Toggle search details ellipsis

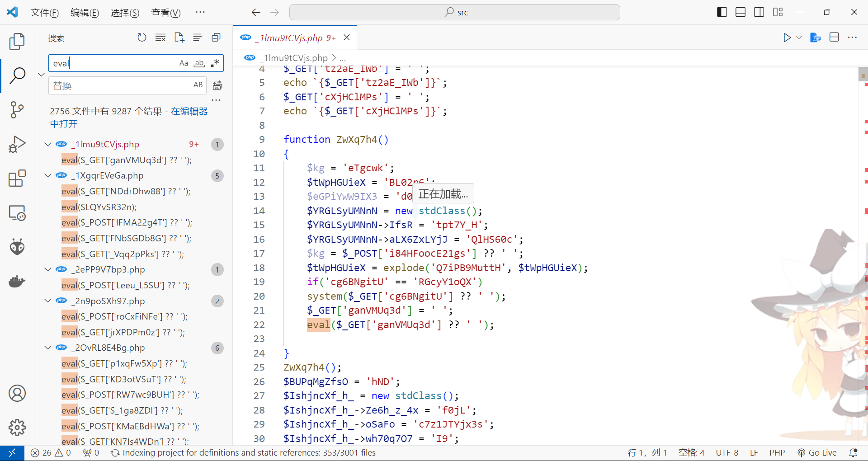point(216,100)
